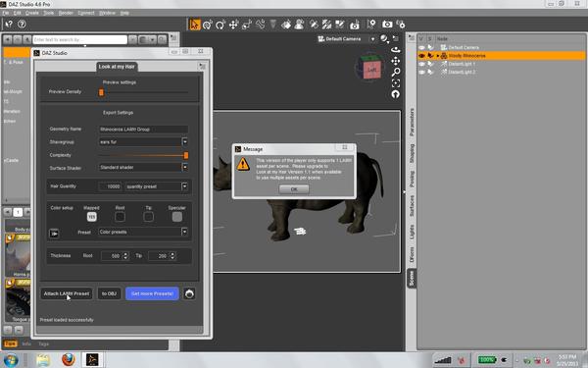This screenshot has width=588, height=368.
Task: Open the Edit menu
Action: coord(18,13)
